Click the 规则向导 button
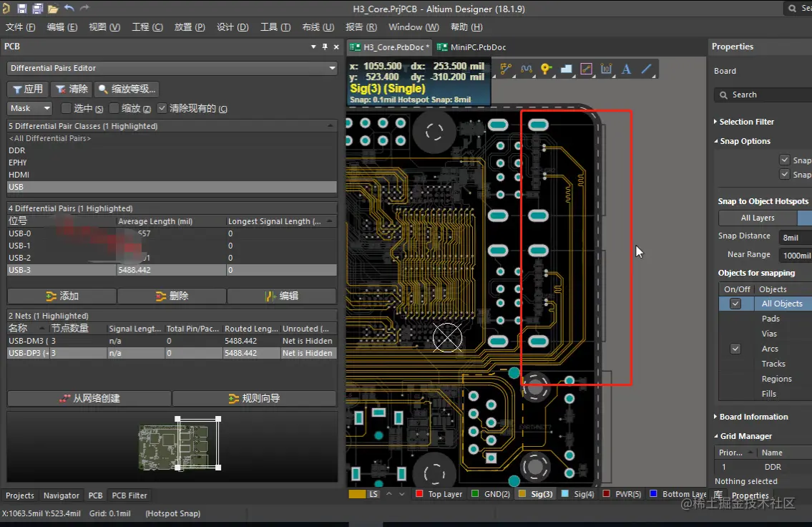Image resolution: width=812 pixels, height=527 pixels. (x=254, y=398)
